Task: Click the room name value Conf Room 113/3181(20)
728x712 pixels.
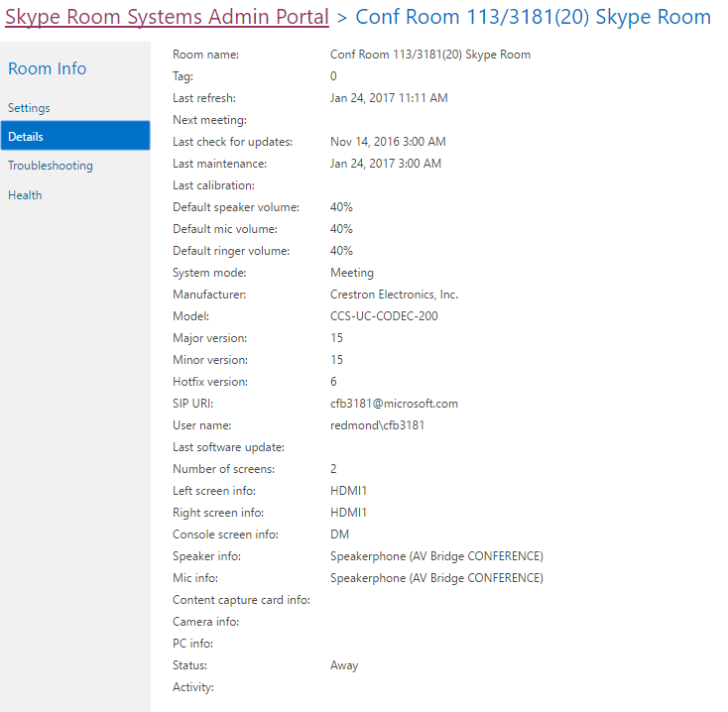Action: [x=429, y=55]
